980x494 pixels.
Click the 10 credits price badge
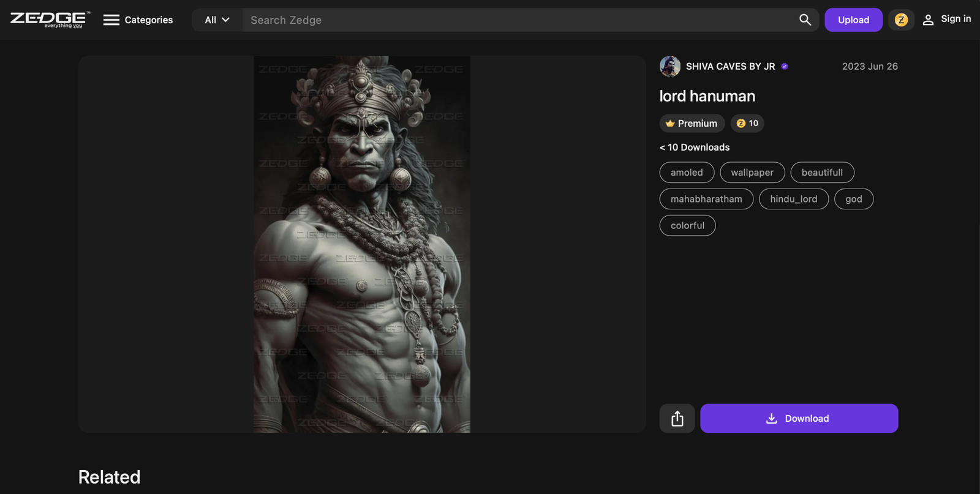(x=747, y=123)
